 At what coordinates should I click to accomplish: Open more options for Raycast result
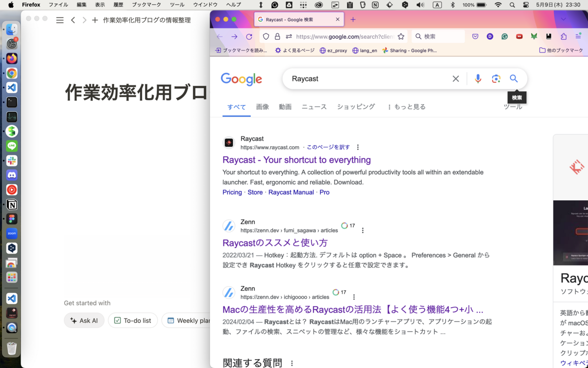358,147
